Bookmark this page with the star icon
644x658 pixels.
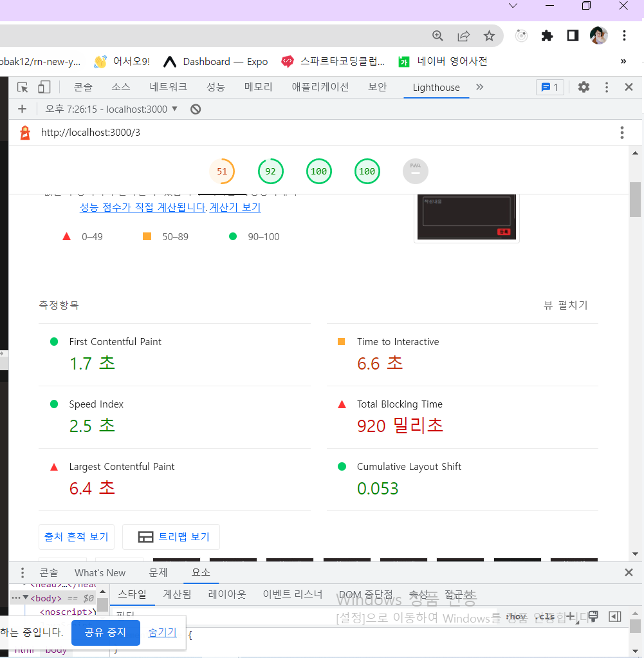(x=489, y=35)
